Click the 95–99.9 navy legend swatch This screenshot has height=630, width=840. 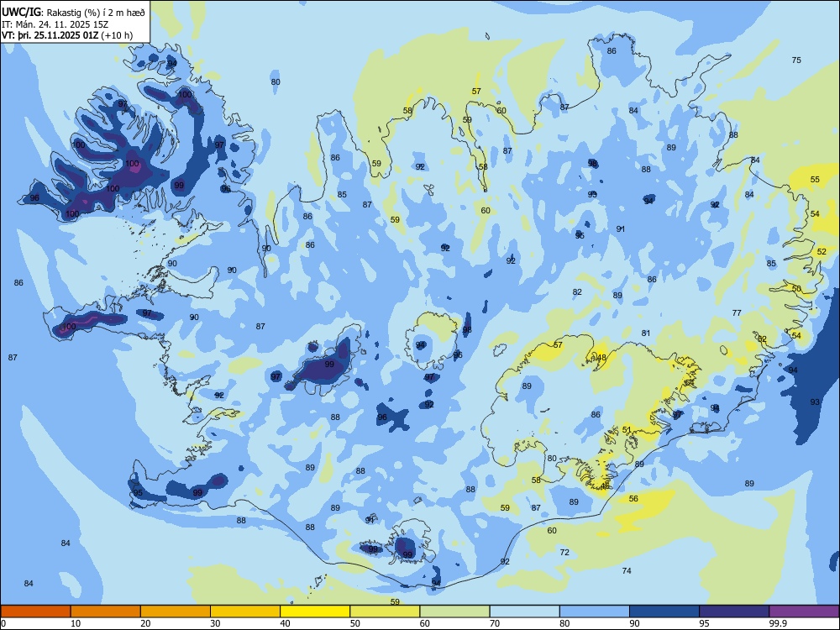[x=734, y=612]
